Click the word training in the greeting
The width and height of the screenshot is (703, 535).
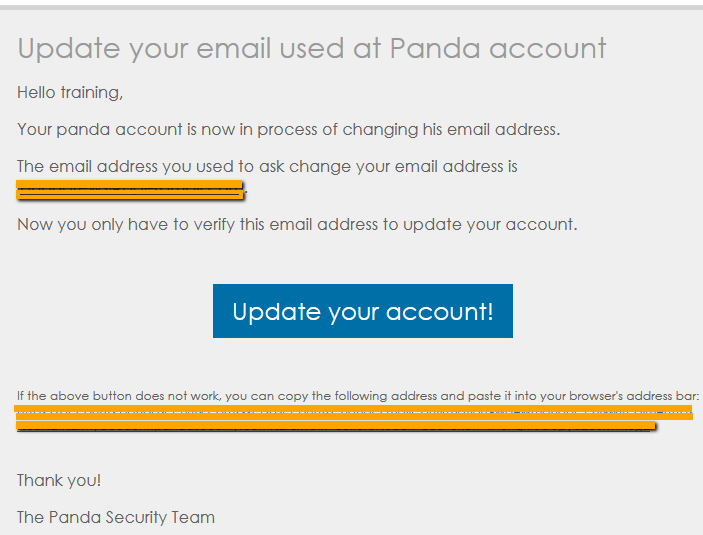(x=91, y=93)
